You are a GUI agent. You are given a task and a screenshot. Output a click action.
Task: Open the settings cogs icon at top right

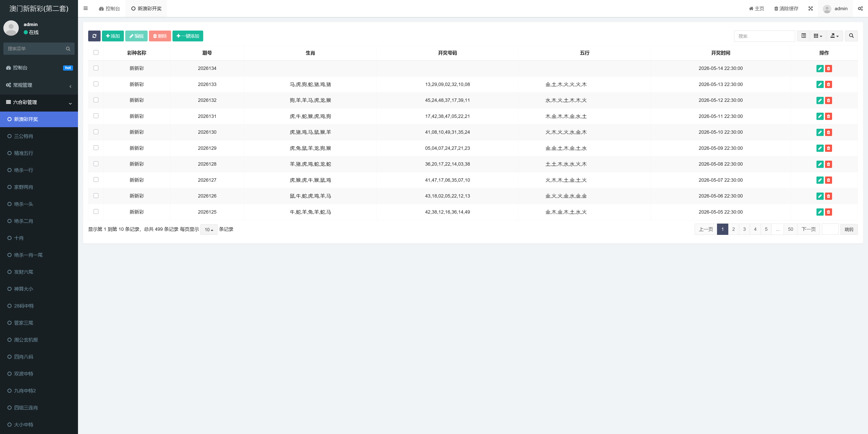[860, 8]
